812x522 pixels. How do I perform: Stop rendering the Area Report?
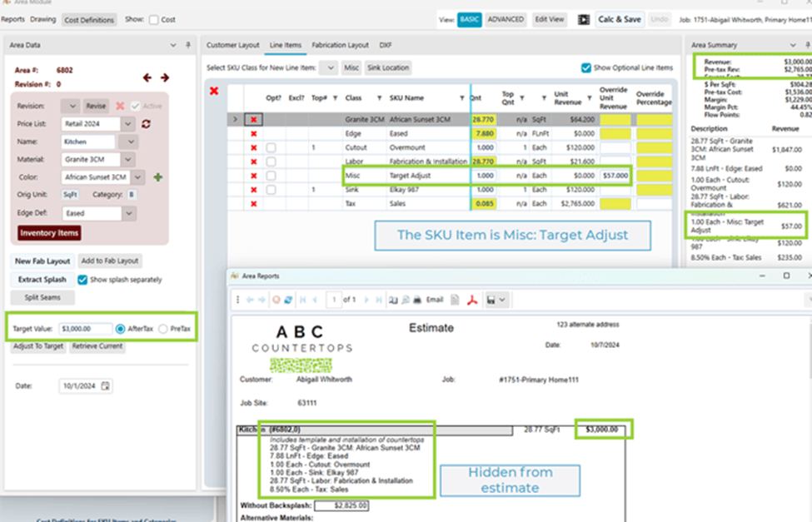coord(276,300)
